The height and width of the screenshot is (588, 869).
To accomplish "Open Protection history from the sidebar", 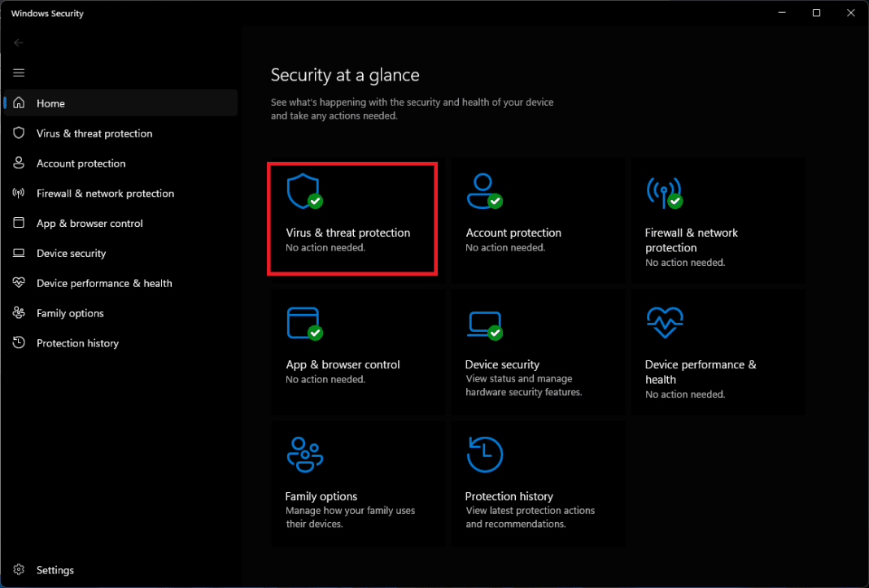I will point(77,344).
